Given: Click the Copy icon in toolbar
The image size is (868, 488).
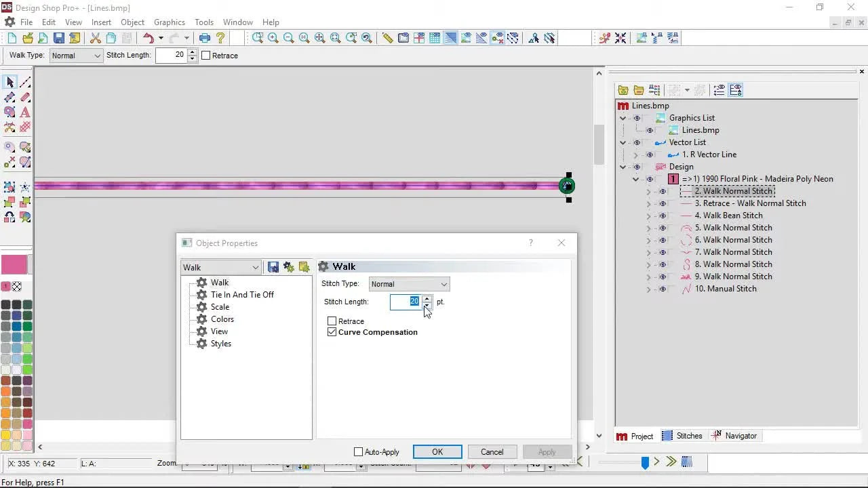Looking at the screenshot, I should pyautogui.click(x=111, y=38).
